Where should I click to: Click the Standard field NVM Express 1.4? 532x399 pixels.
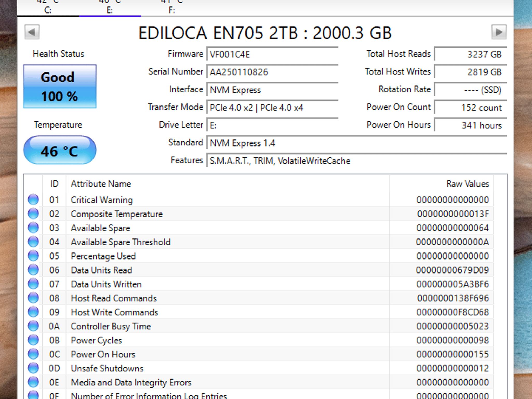coord(357,143)
